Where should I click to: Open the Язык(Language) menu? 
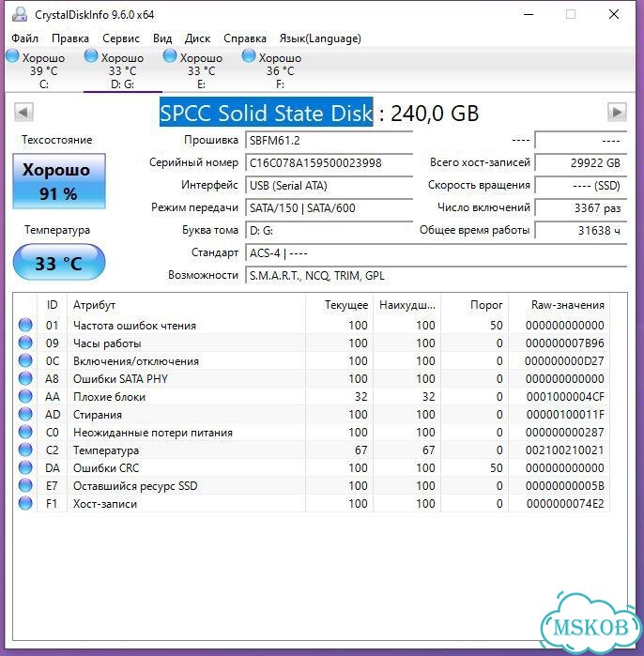point(320,38)
